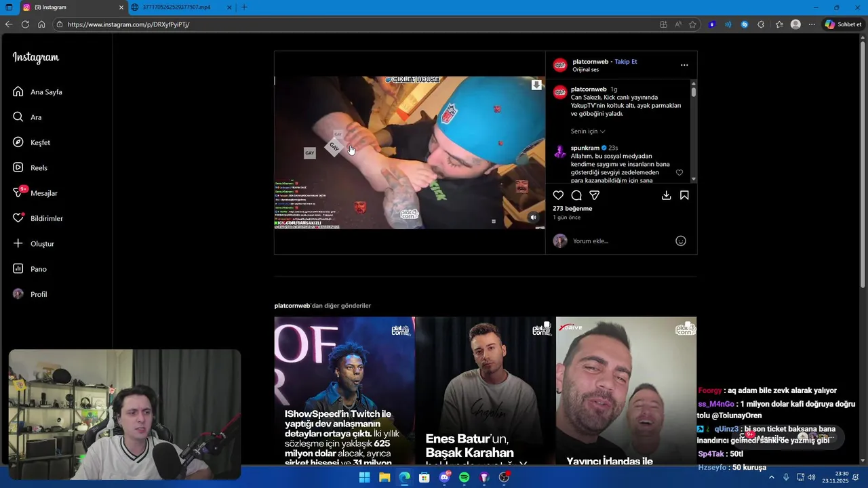Click the browser home button

point(41,24)
